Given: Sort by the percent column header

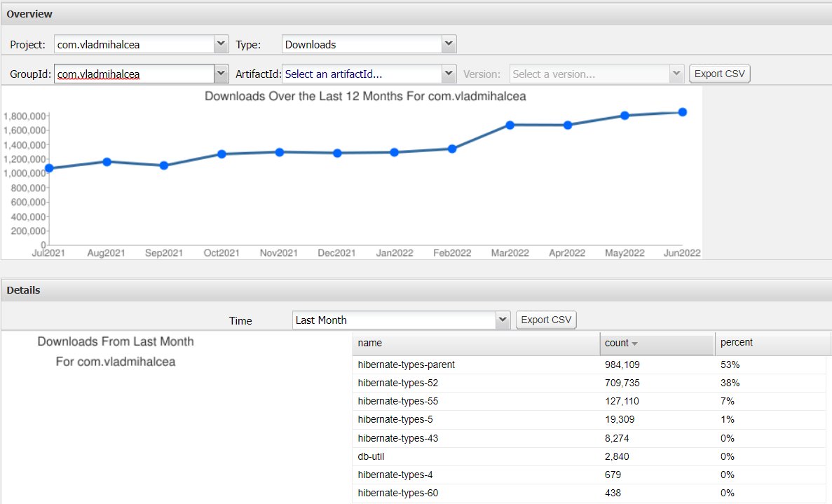Looking at the screenshot, I should pyautogui.click(x=772, y=343).
